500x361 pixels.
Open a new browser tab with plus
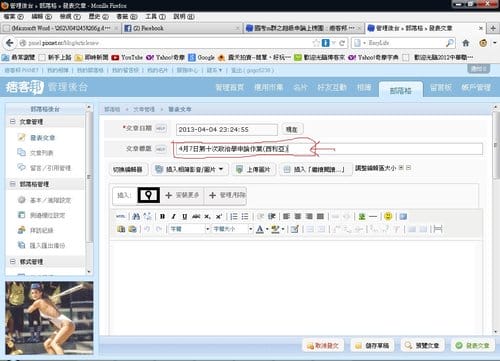tap(493, 28)
